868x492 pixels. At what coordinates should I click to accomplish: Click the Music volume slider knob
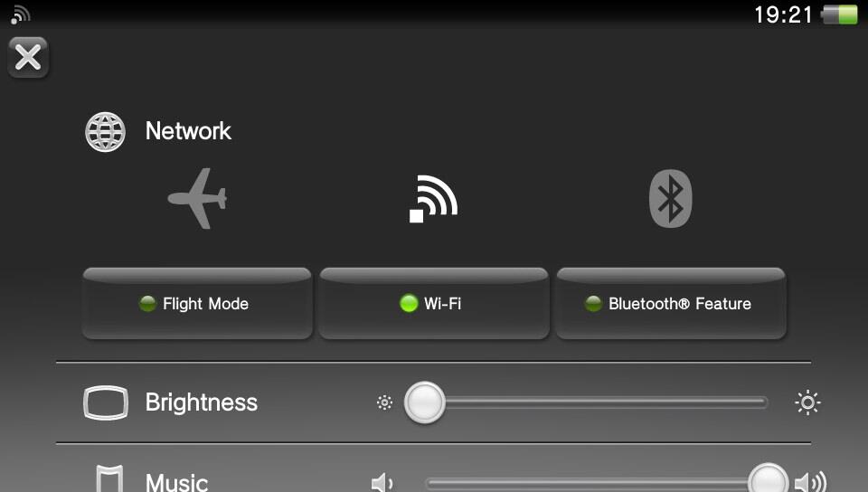tap(768, 479)
